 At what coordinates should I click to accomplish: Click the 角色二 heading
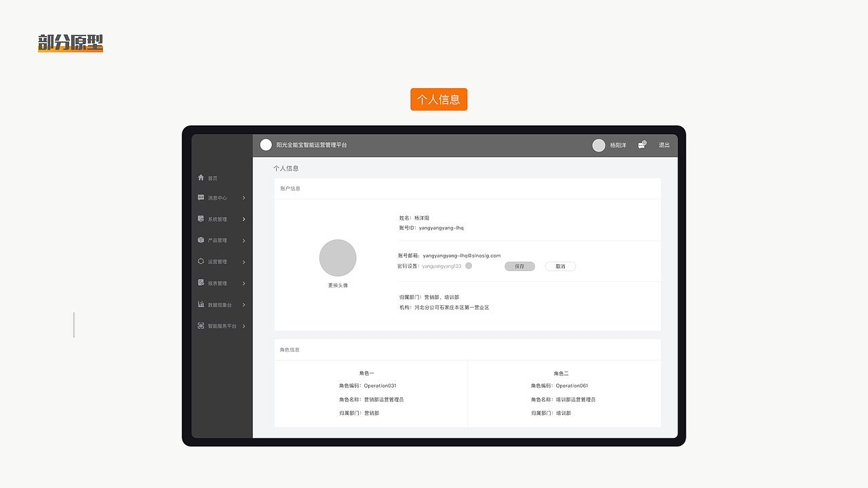[x=561, y=373]
